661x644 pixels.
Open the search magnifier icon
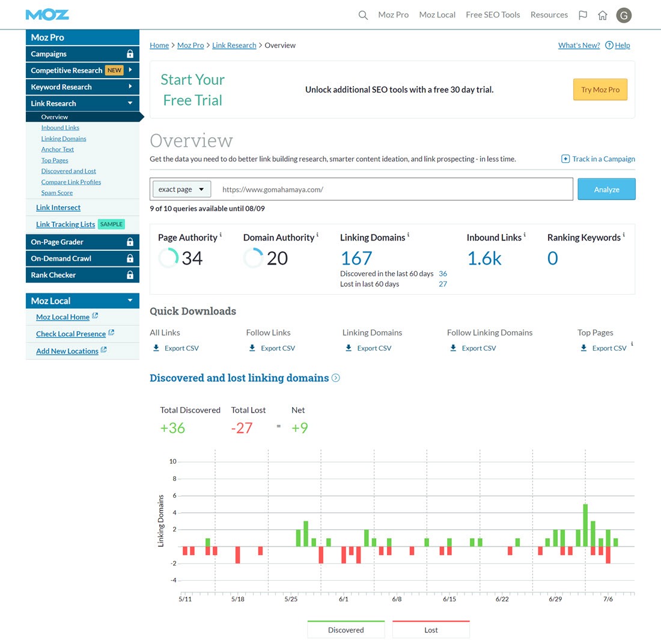(363, 15)
